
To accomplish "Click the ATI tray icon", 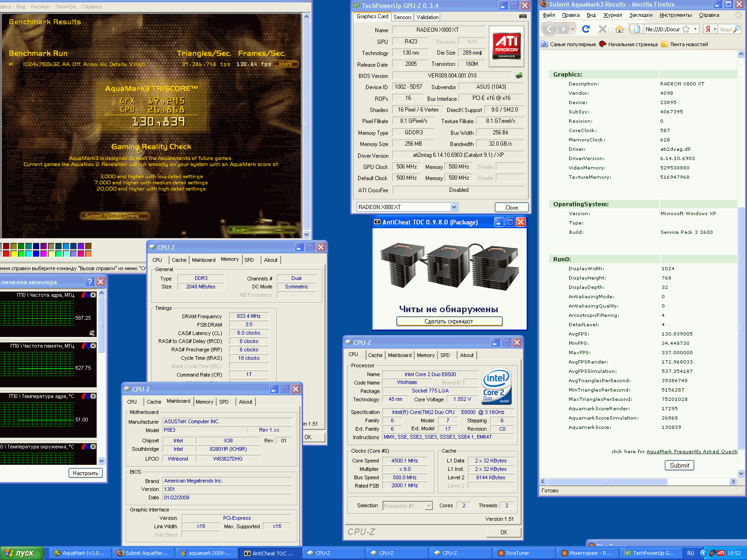I will pyautogui.click(x=720, y=553).
